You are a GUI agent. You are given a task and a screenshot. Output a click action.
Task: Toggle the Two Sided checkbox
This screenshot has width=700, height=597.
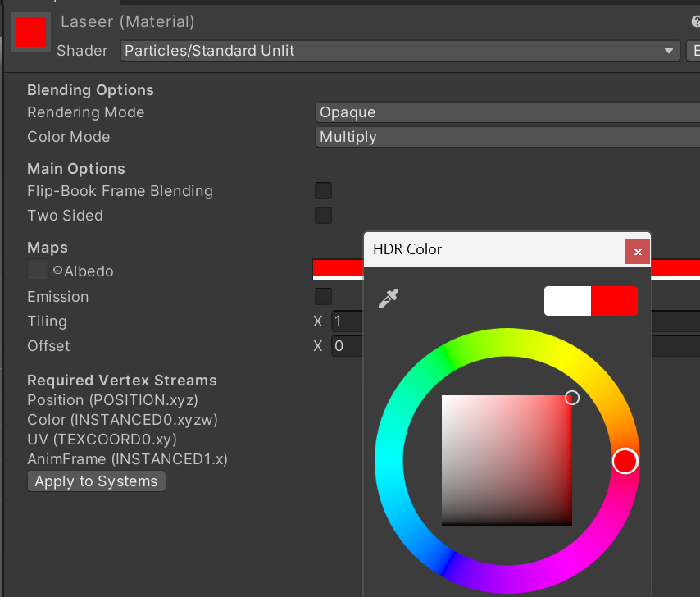323,215
